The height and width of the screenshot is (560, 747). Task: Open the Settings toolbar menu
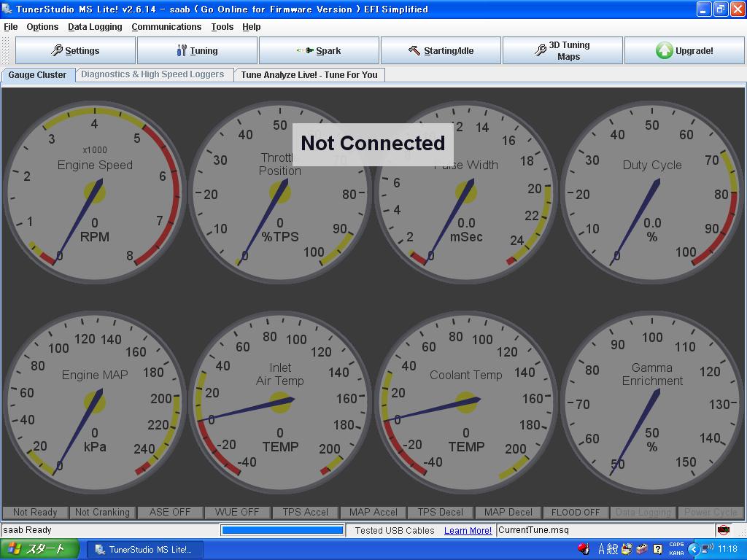click(x=75, y=51)
